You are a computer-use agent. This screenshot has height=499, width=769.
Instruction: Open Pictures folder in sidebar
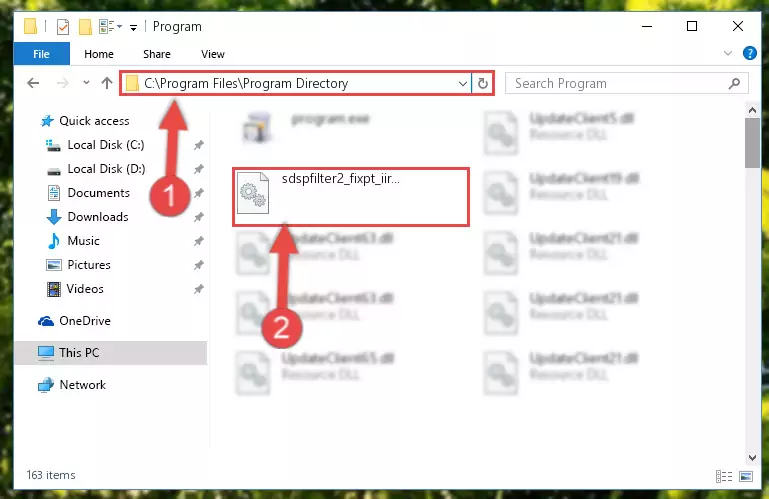coord(89,265)
